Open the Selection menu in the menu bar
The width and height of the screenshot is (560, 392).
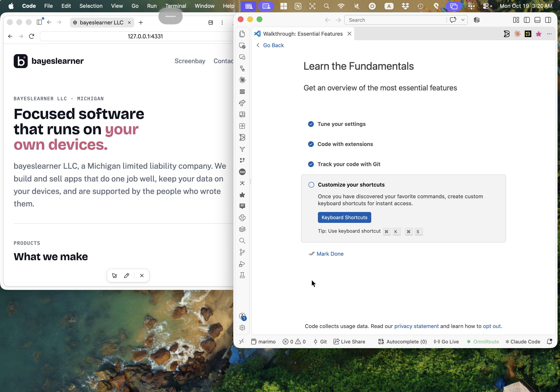click(x=91, y=6)
